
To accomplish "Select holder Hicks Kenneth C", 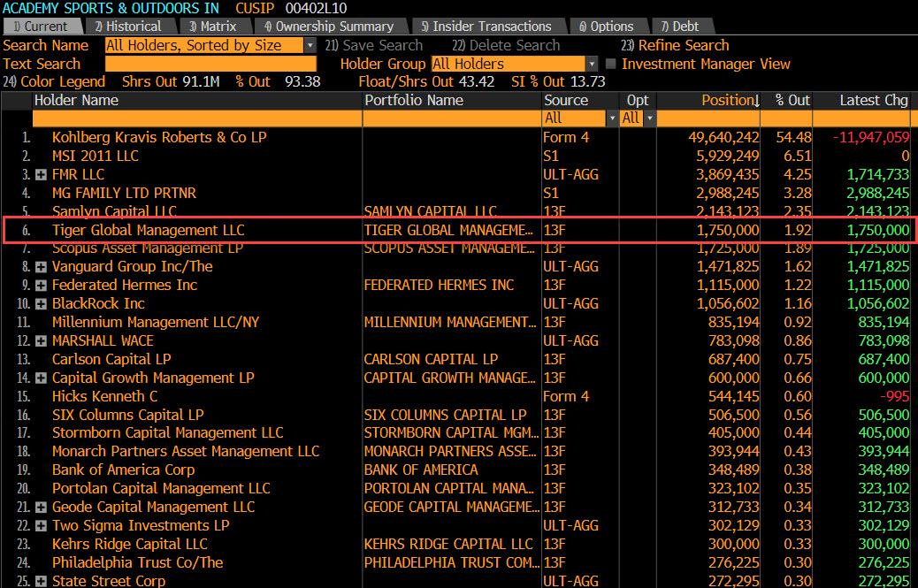I will 104,397.
